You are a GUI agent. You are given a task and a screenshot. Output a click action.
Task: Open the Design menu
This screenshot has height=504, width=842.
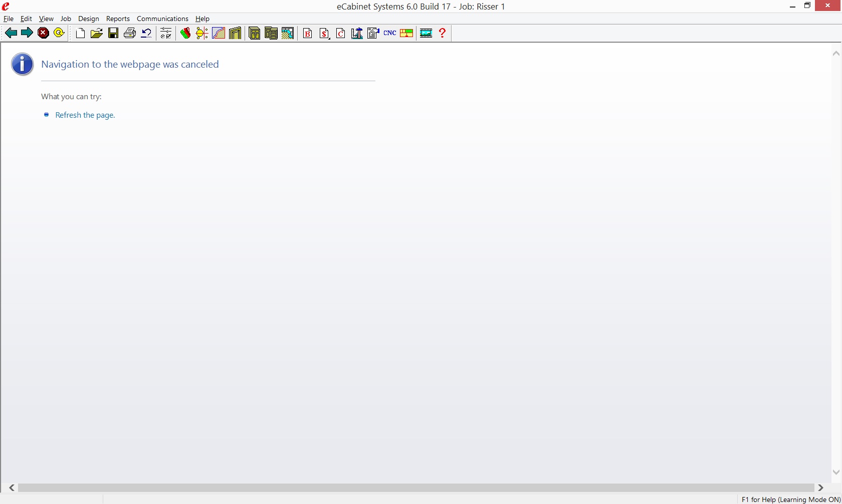[88, 19]
